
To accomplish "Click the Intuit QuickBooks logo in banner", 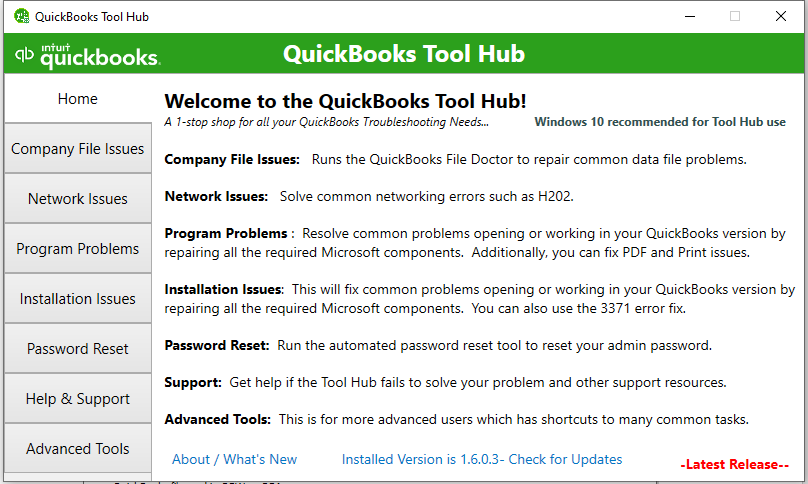I will 87,55.
